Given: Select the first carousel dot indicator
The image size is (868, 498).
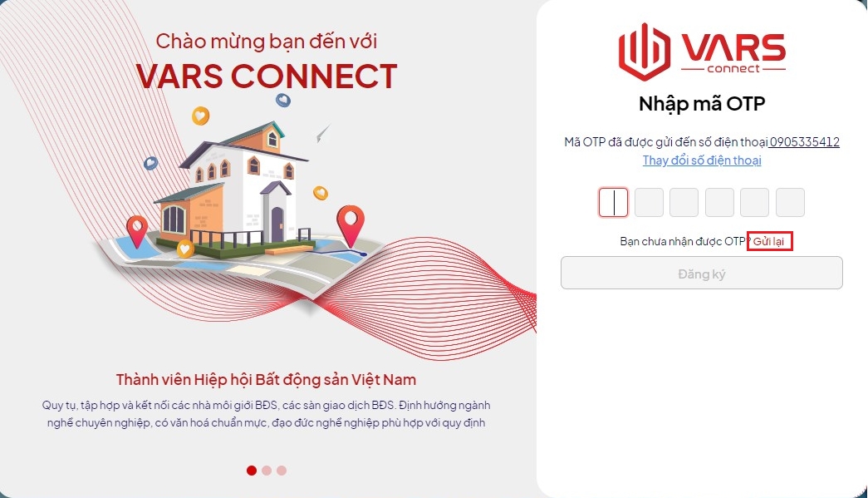Looking at the screenshot, I should pyautogui.click(x=252, y=471).
